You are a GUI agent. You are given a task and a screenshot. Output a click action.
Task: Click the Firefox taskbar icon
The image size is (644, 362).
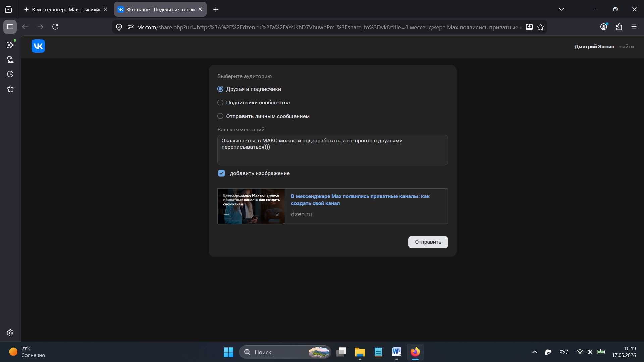415,352
